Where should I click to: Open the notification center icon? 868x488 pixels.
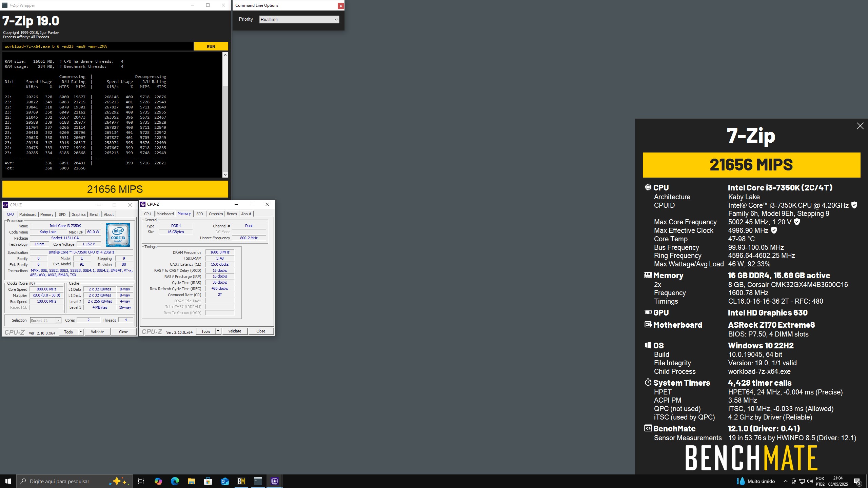[857, 481]
